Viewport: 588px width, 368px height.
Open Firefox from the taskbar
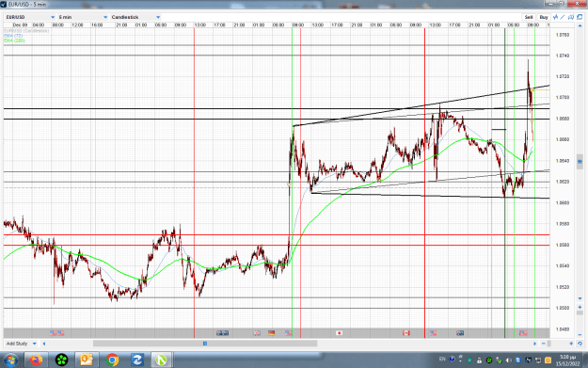pyautogui.click(x=36, y=360)
